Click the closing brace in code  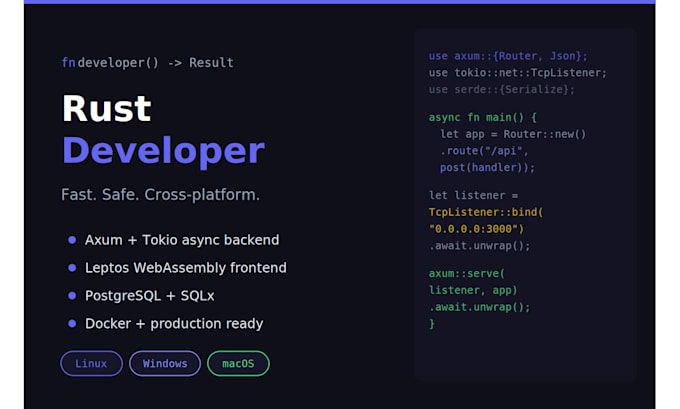(x=432, y=324)
